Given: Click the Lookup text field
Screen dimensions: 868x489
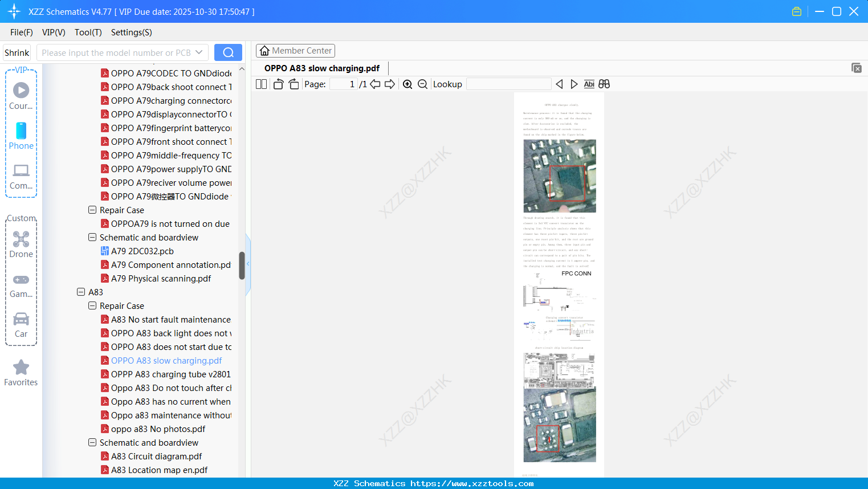Looking at the screenshot, I should [x=509, y=84].
